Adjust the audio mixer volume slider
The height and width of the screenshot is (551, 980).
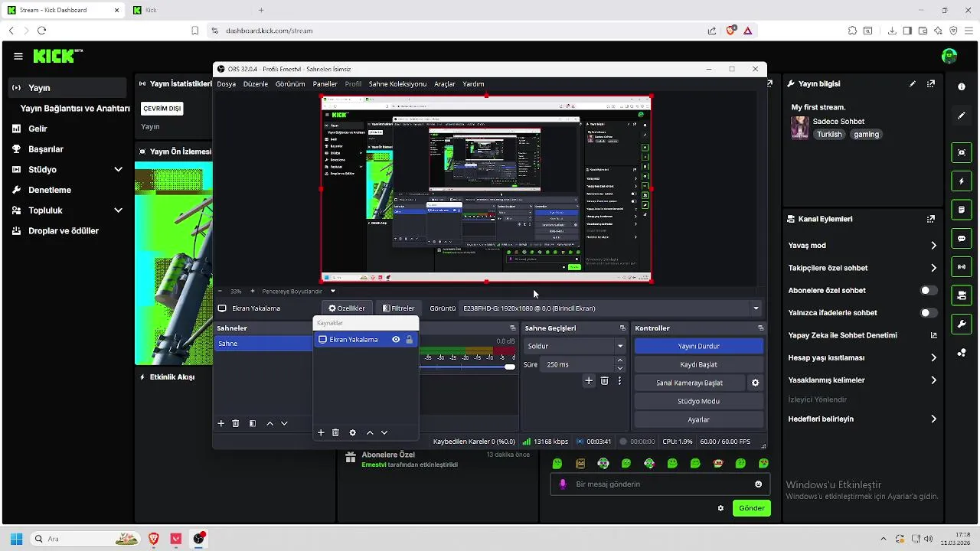pos(468,367)
